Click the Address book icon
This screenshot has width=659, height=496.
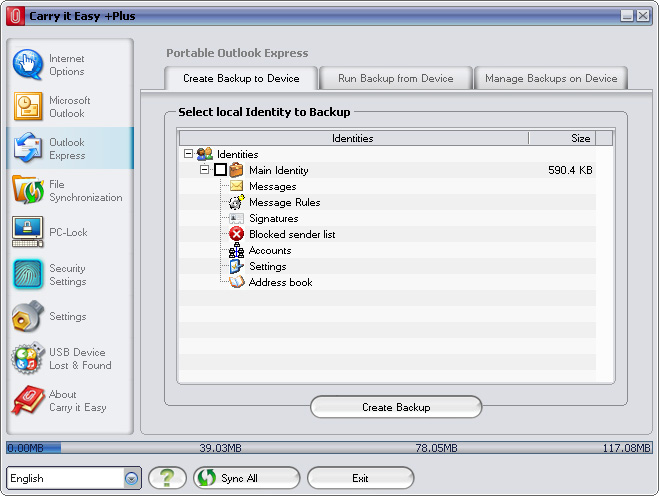(236, 282)
